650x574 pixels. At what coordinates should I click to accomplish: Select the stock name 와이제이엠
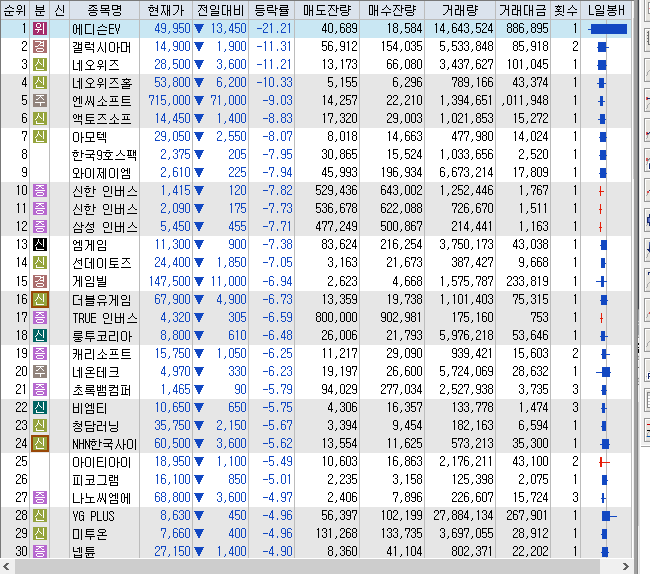pos(102,173)
